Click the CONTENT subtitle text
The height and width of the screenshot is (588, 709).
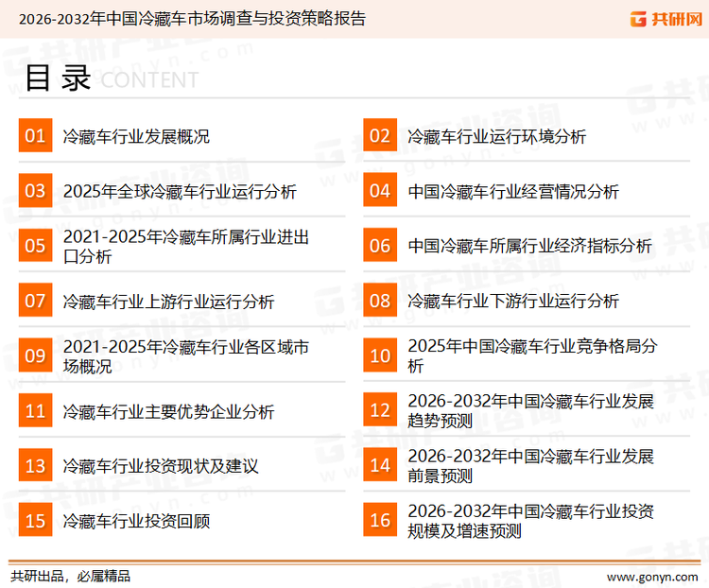tap(149, 80)
